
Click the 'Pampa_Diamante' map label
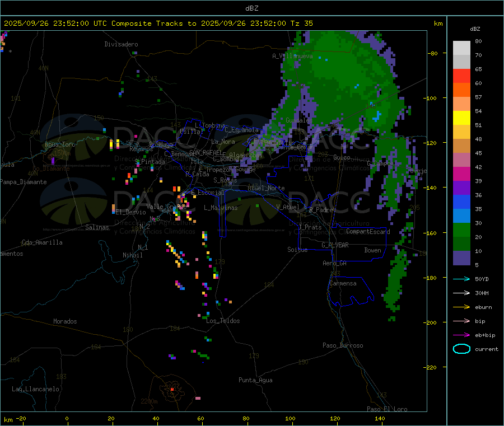(24, 182)
